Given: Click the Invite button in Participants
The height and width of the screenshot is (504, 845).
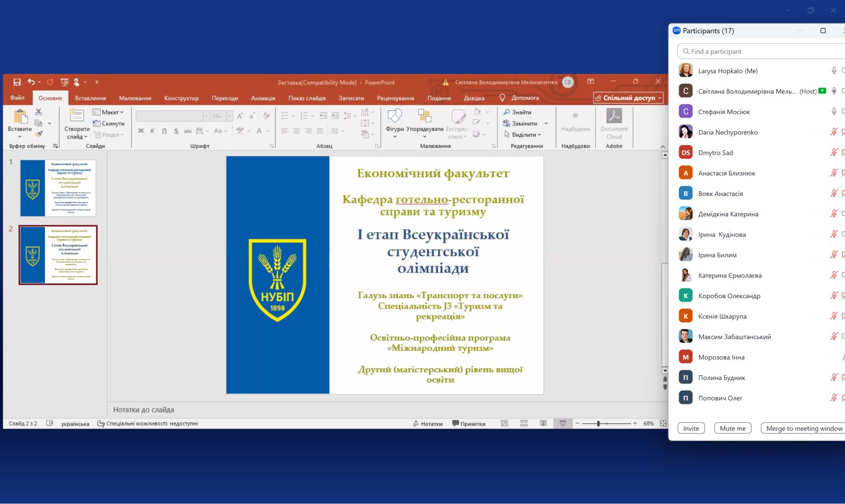Looking at the screenshot, I should 691,429.
